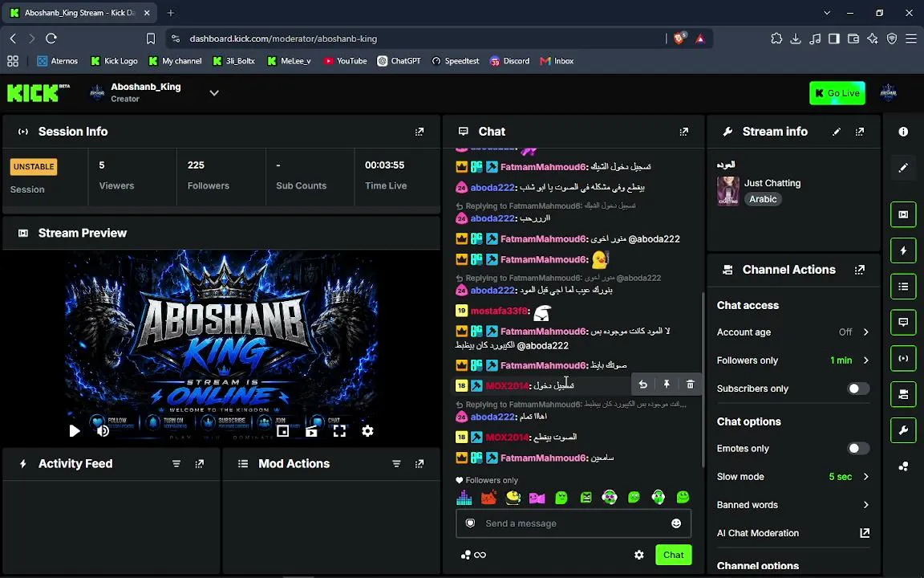
Task: Click the Arabic language tag
Action: click(763, 199)
